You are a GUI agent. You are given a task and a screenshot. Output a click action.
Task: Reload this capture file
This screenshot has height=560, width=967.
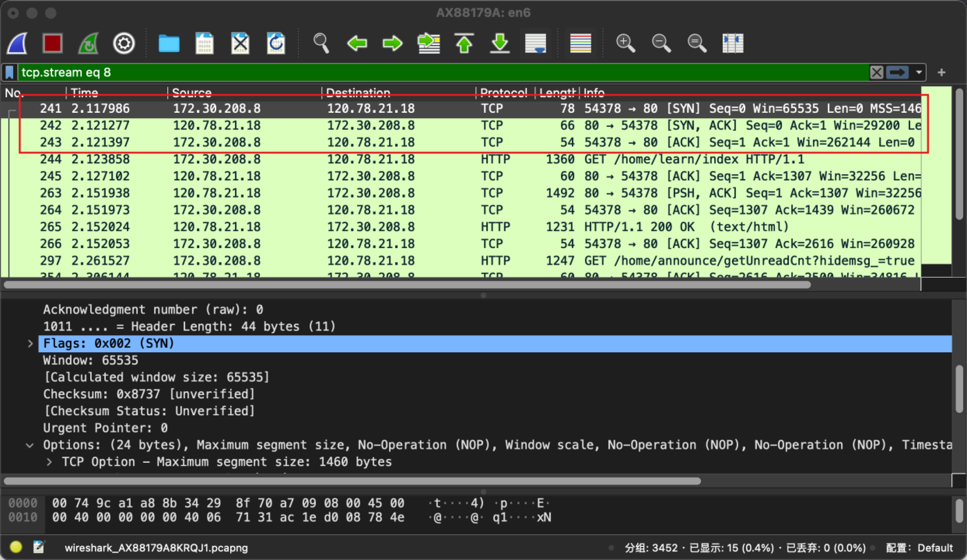[x=276, y=43]
